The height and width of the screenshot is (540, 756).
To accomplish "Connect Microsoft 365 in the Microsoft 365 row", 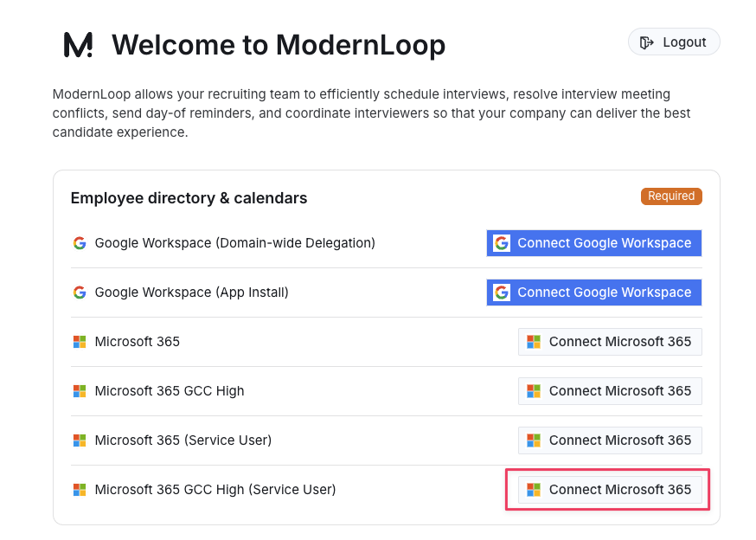I will pyautogui.click(x=610, y=342).
